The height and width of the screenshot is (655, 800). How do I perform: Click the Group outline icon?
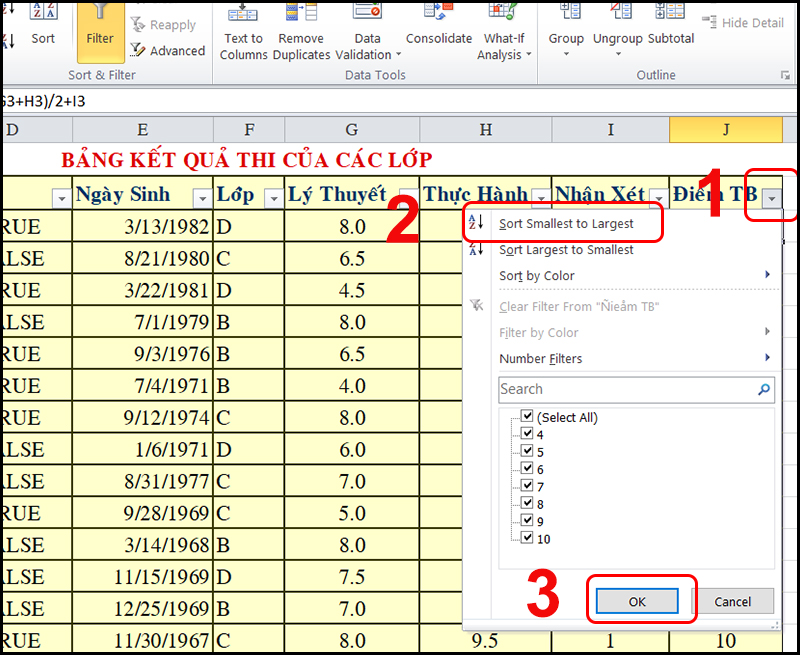(x=566, y=13)
